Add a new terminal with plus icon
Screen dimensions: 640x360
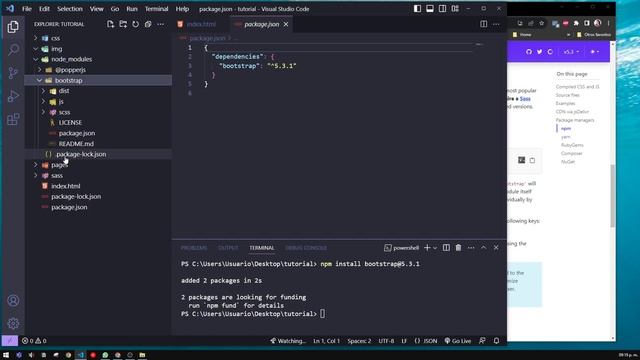pos(427,248)
